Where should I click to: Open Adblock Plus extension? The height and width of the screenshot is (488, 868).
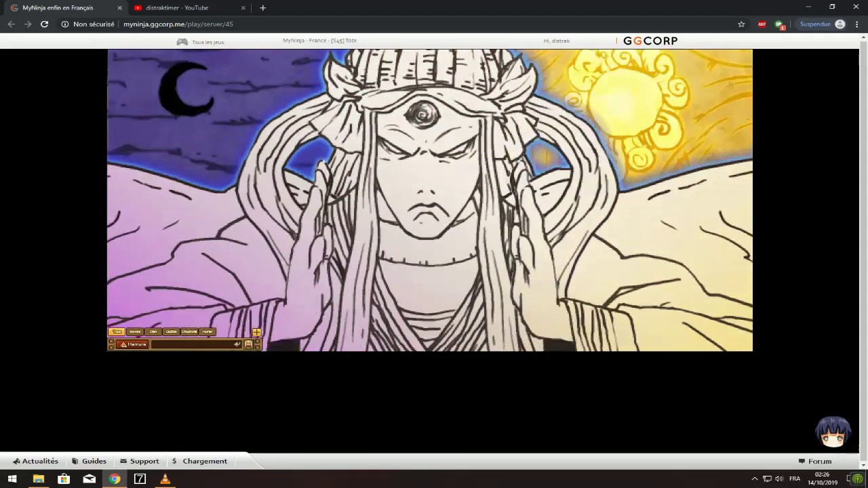pyautogui.click(x=762, y=24)
